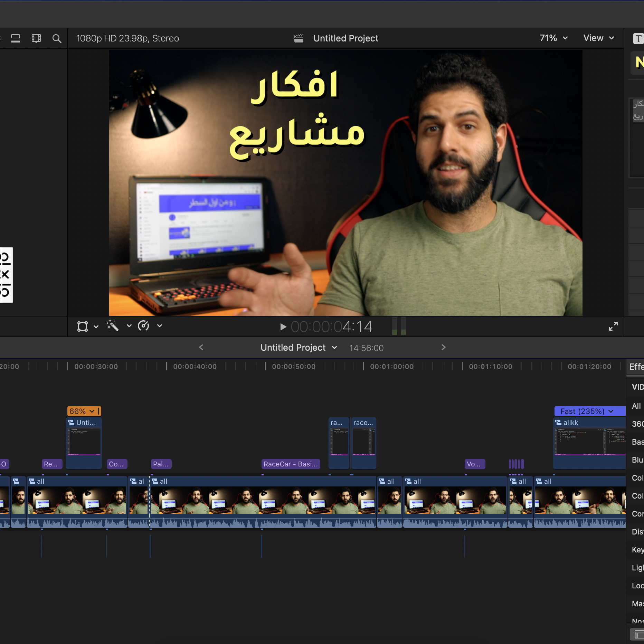Go back in timeline history
644x644 pixels.
(201, 347)
